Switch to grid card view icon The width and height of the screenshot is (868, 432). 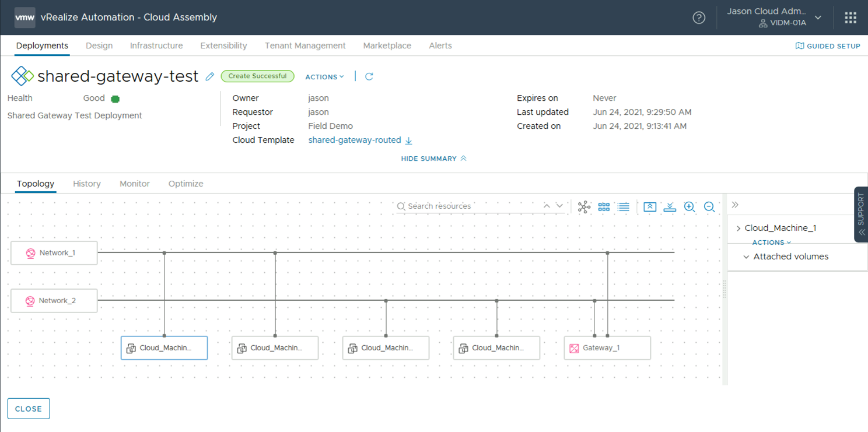click(x=604, y=207)
